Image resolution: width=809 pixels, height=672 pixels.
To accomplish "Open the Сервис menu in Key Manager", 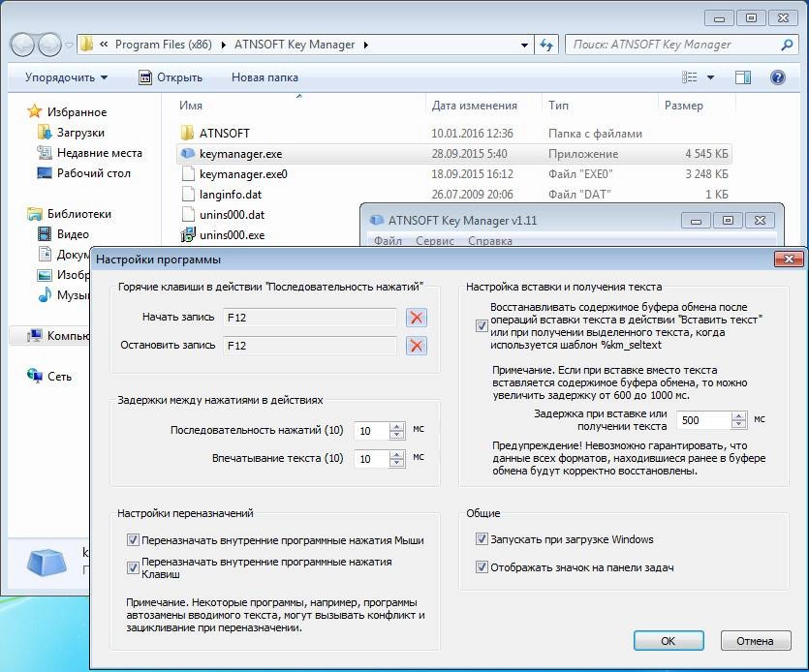I will coord(434,241).
